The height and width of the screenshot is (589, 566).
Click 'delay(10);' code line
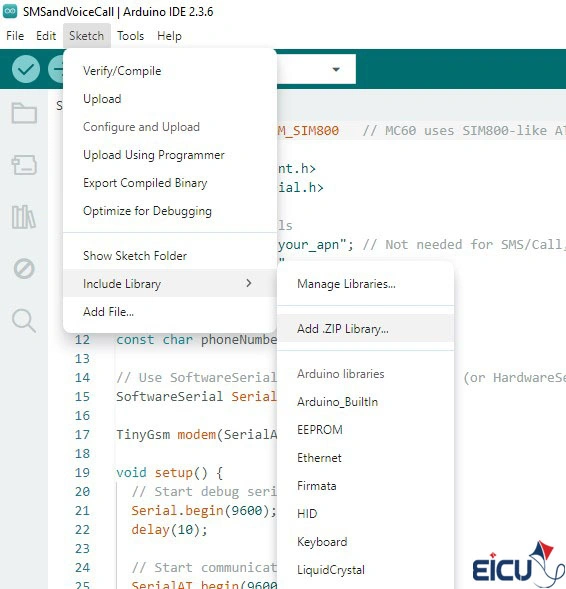tap(169, 530)
